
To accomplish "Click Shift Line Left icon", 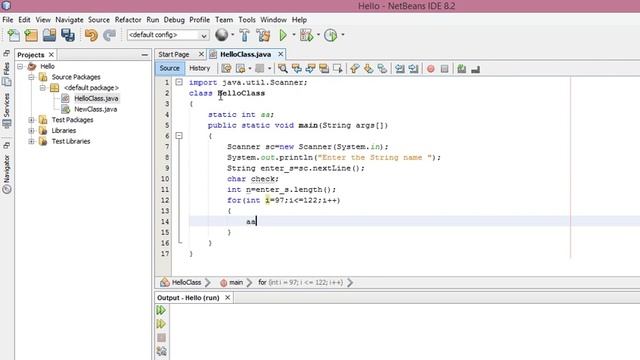I will pos(400,69).
